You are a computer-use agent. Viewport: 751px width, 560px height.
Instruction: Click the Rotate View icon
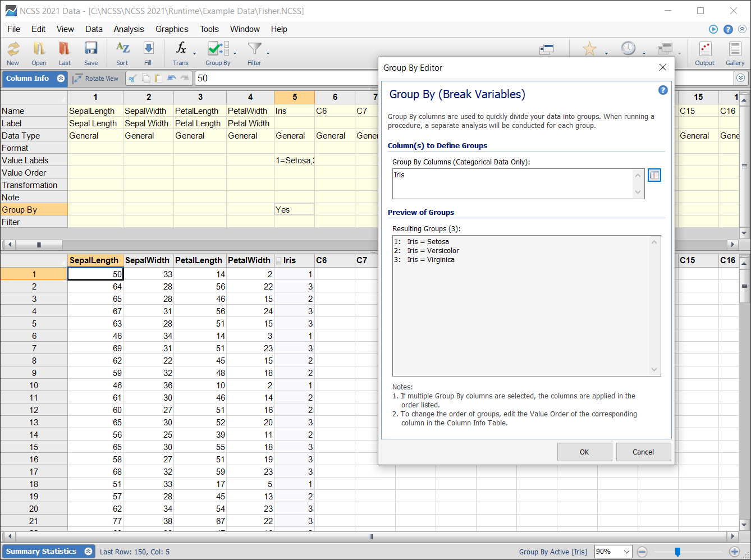(95, 78)
